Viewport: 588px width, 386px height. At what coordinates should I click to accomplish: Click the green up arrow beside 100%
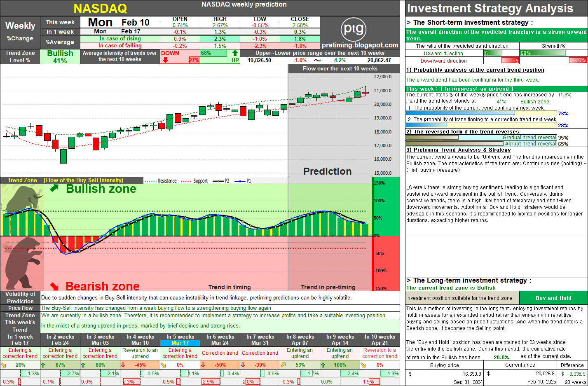click(x=323, y=365)
